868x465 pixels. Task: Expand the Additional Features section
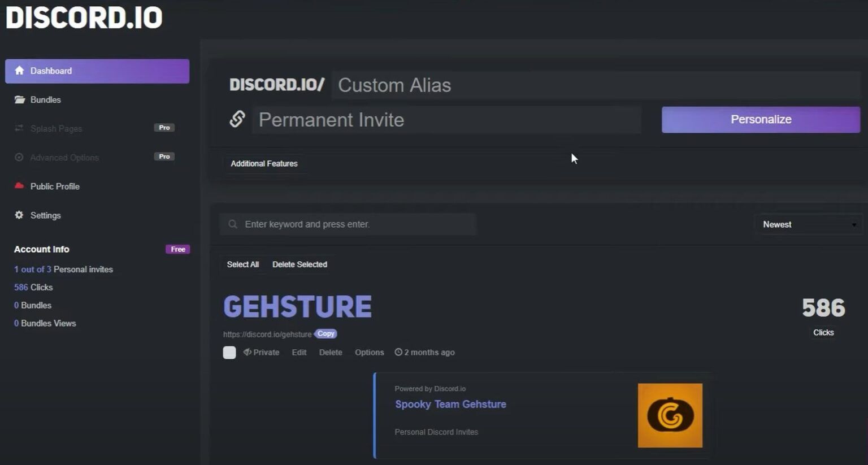click(264, 163)
